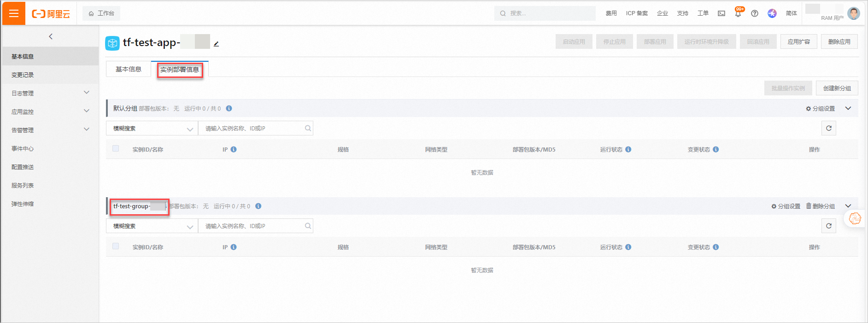
Task: Open the notifications bell
Action: [738, 13]
